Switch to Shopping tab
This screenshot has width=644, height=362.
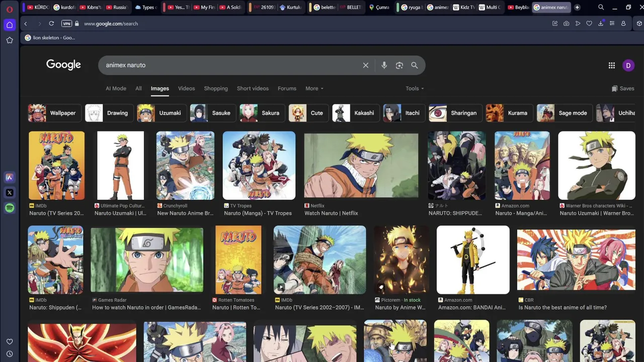click(x=216, y=88)
